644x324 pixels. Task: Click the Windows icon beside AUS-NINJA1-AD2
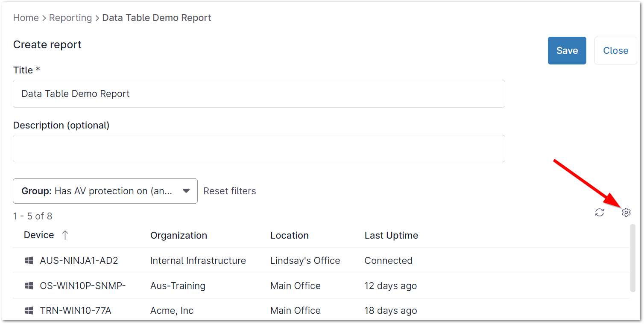click(29, 260)
